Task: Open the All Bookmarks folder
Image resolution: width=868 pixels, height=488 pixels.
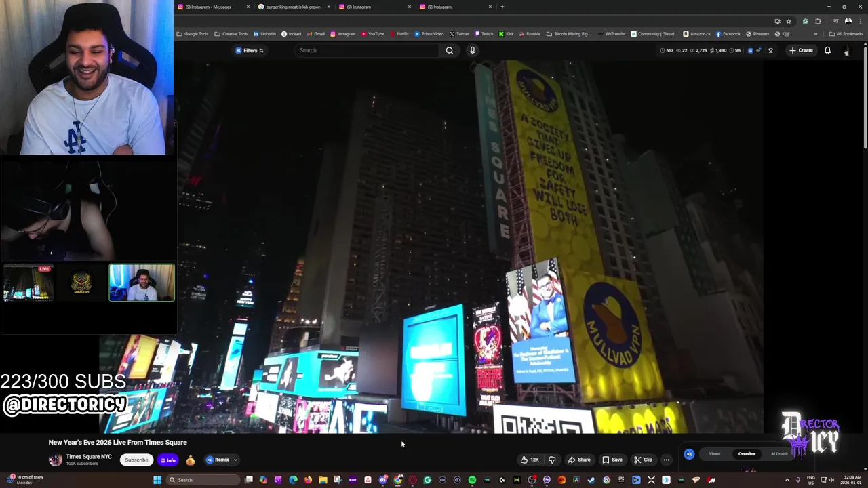Action: pyautogui.click(x=846, y=34)
